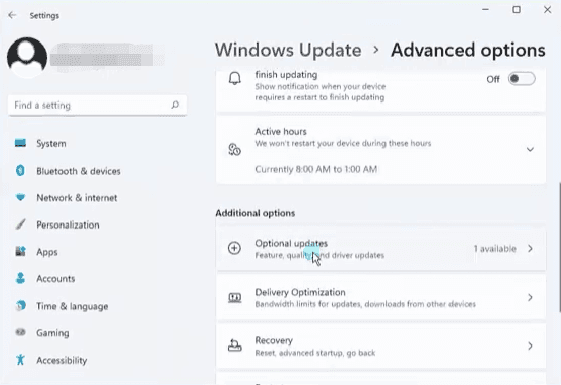This screenshot has height=385, width=561.
Task: Click 'Currently 8:00 AM to 1:00 AM'
Action: pyautogui.click(x=316, y=169)
